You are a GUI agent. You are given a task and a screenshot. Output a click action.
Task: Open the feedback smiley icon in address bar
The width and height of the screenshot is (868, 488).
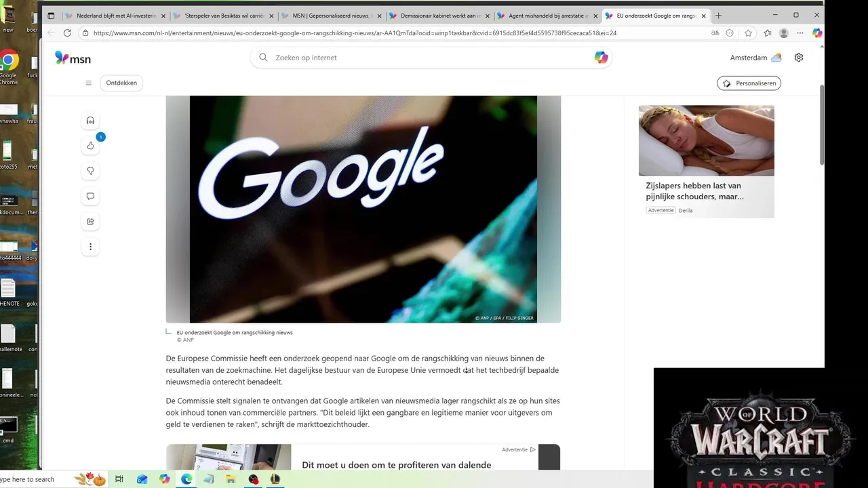pos(730,33)
